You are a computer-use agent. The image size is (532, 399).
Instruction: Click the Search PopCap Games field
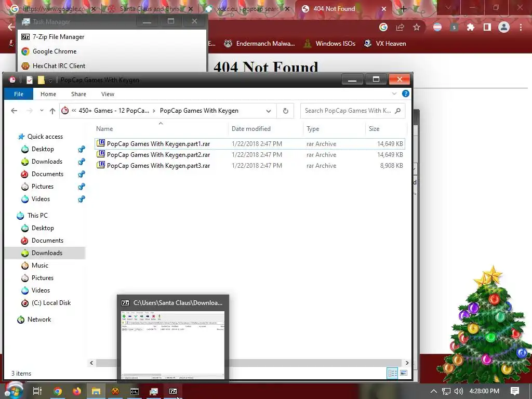tap(353, 111)
